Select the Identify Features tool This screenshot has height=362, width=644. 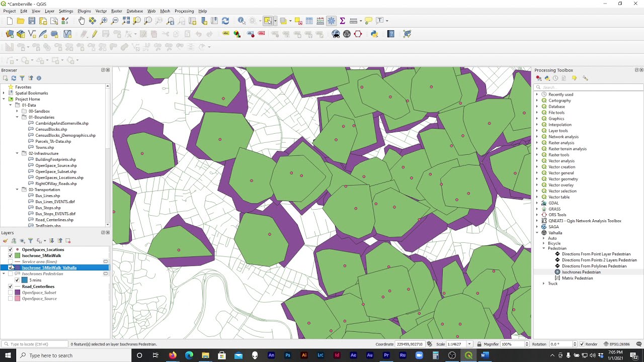pos(242,21)
